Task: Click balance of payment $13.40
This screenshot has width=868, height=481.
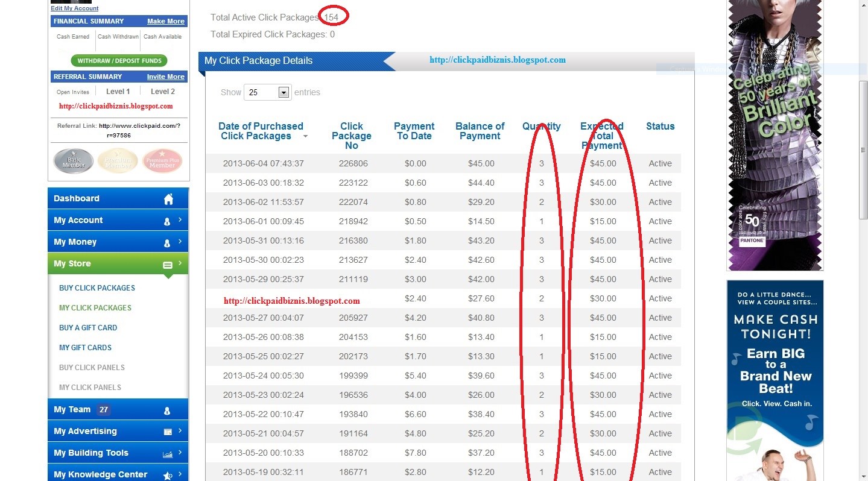Action: [481, 337]
